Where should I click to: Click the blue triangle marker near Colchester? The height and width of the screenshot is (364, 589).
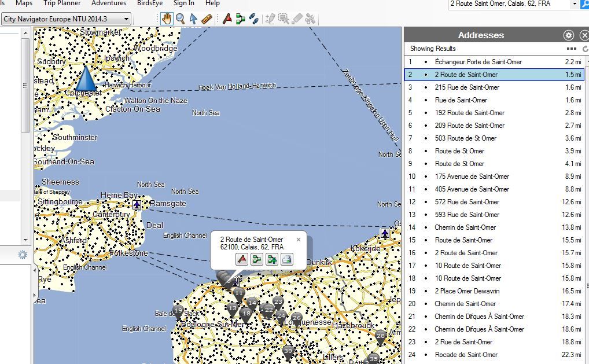tap(86, 78)
